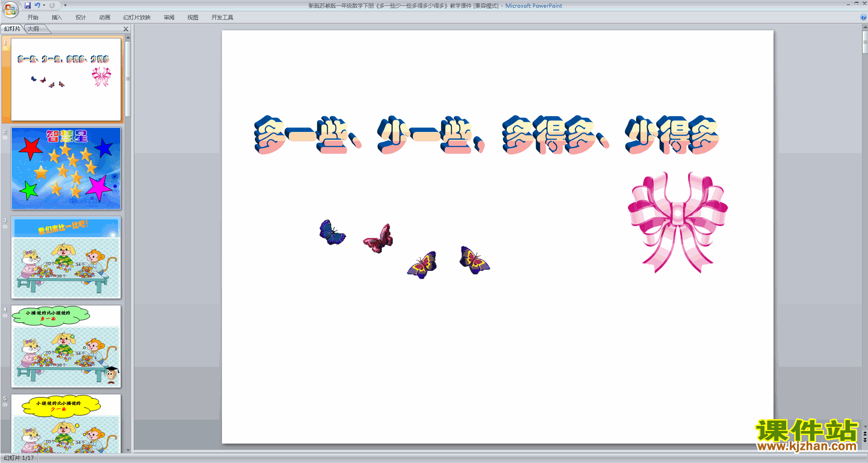Image resolution: width=868 pixels, height=463 pixels.
Task: Click animation star icon beside slide 2
Action: click(5, 137)
